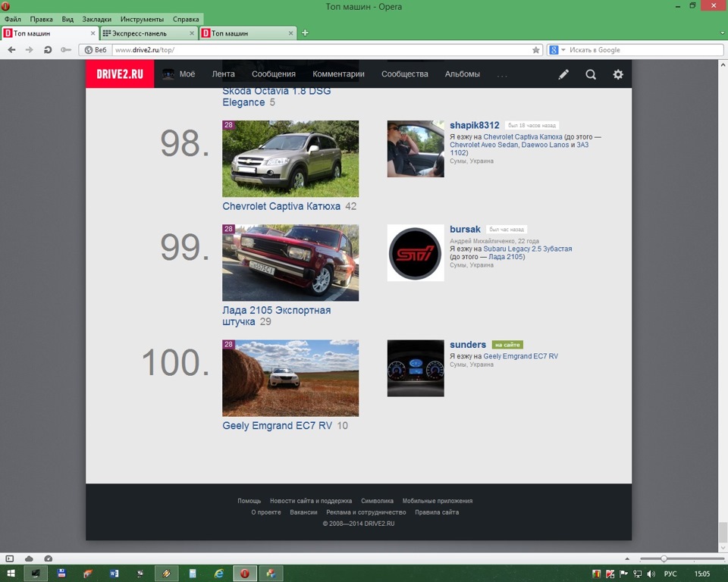Adjust the page zoom slider
The height and width of the screenshot is (582, 728).
click(664, 559)
